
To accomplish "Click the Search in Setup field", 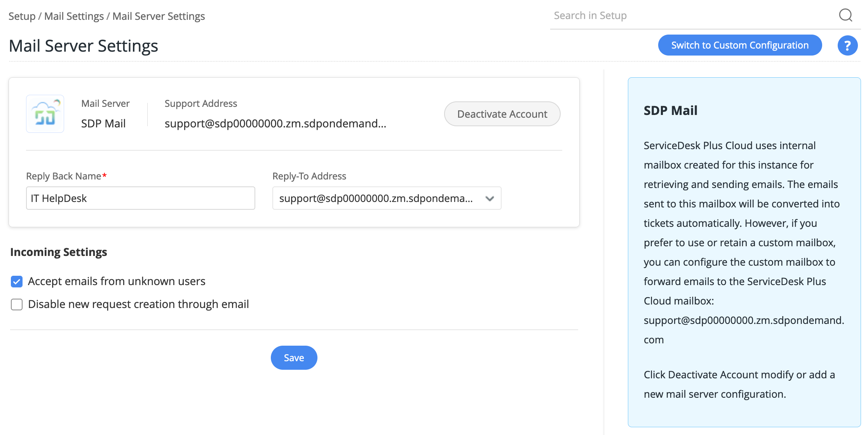I will tap(692, 16).
